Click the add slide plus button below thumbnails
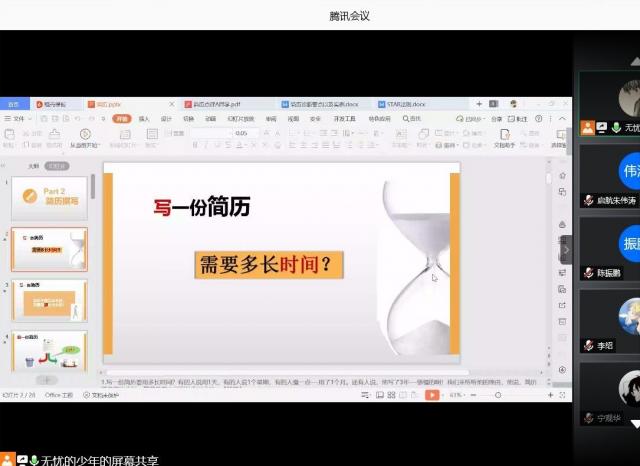 [47, 380]
